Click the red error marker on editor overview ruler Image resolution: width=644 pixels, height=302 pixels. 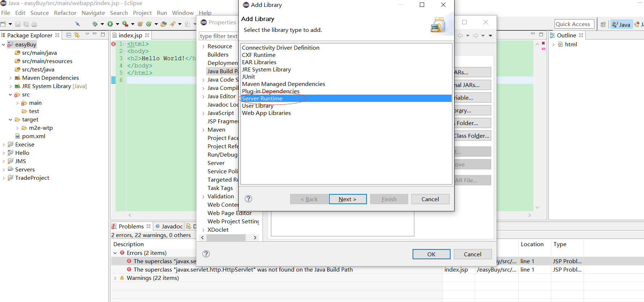click(x=543, y=43)
